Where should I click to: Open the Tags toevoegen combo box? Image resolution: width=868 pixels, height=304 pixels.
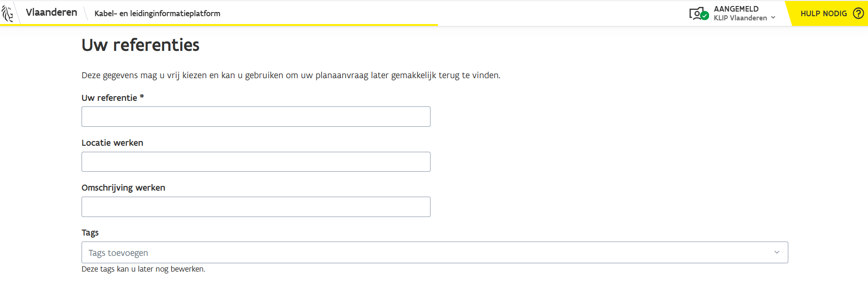(x=426, y=253)
